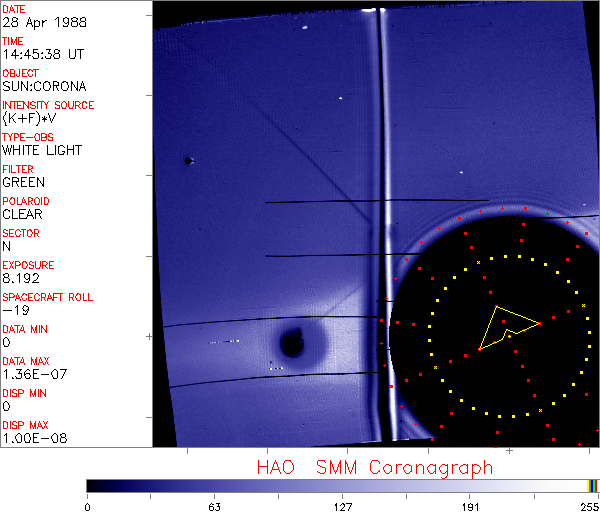Select the time value 14:45:38 UT

pos(40,54)
